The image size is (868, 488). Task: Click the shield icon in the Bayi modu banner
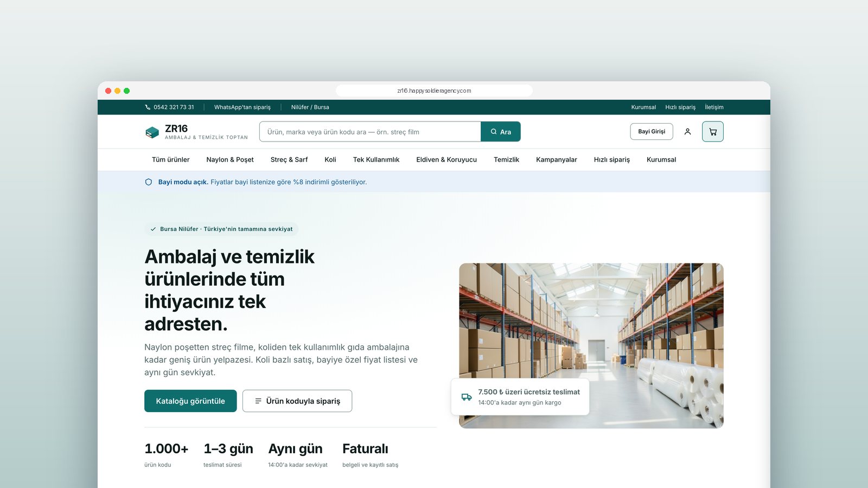tap(149, 182)
